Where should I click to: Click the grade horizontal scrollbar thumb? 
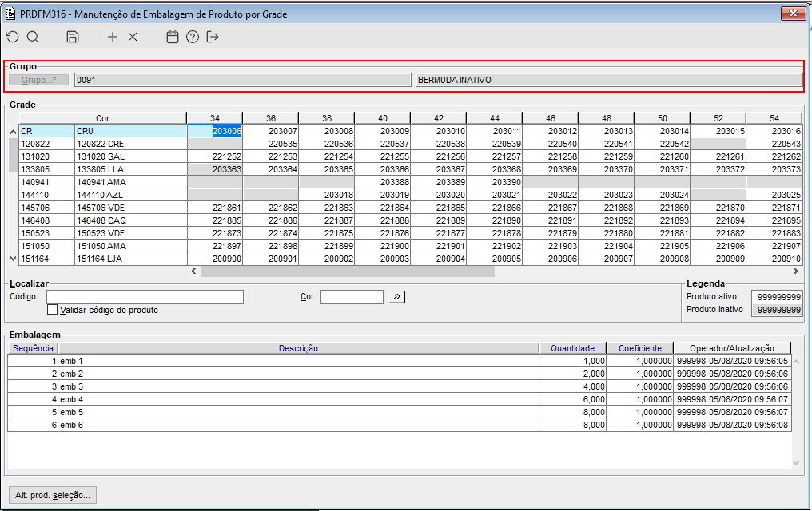(x=348, y=271)
